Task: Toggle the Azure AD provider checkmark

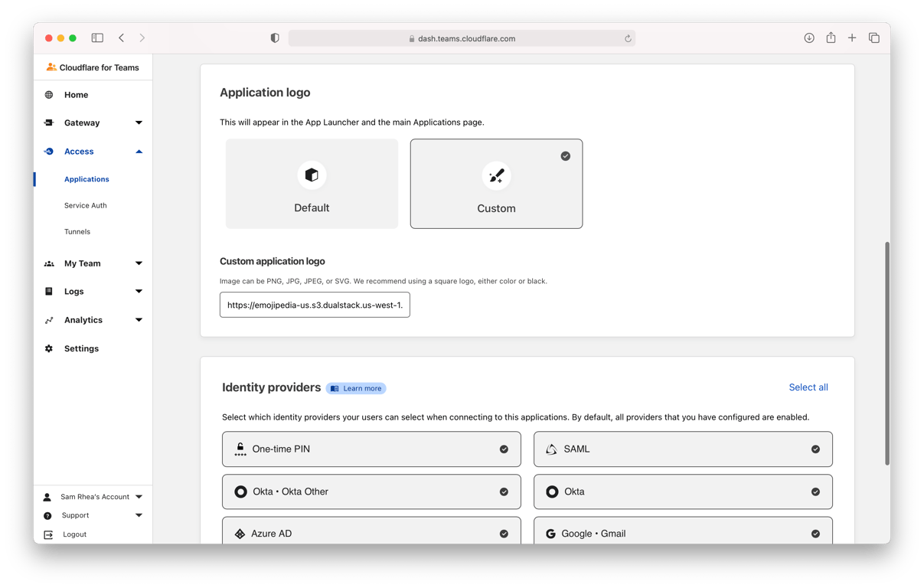Action: tap(504, 534)
